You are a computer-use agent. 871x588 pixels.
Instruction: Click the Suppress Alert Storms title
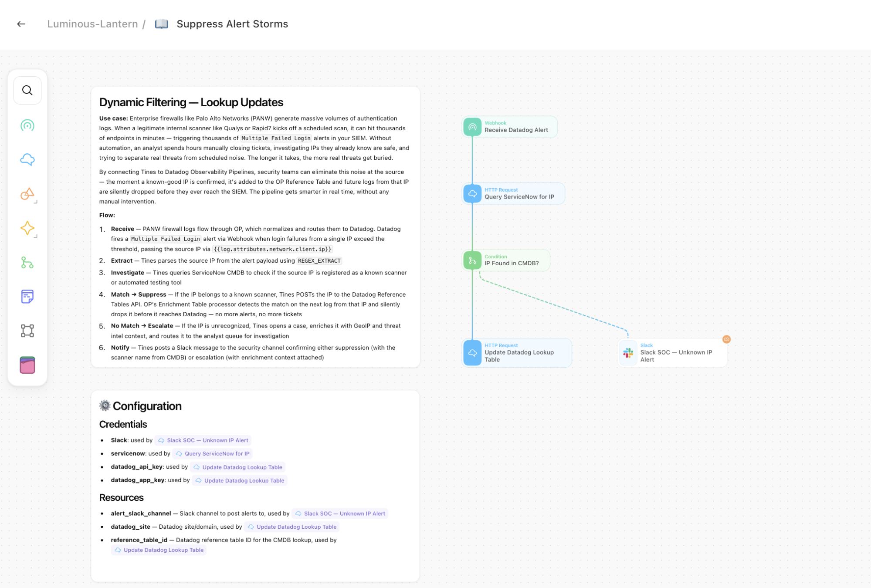232,24
